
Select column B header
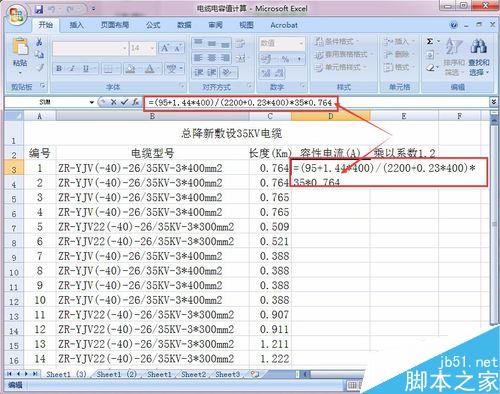click(152, 116)
